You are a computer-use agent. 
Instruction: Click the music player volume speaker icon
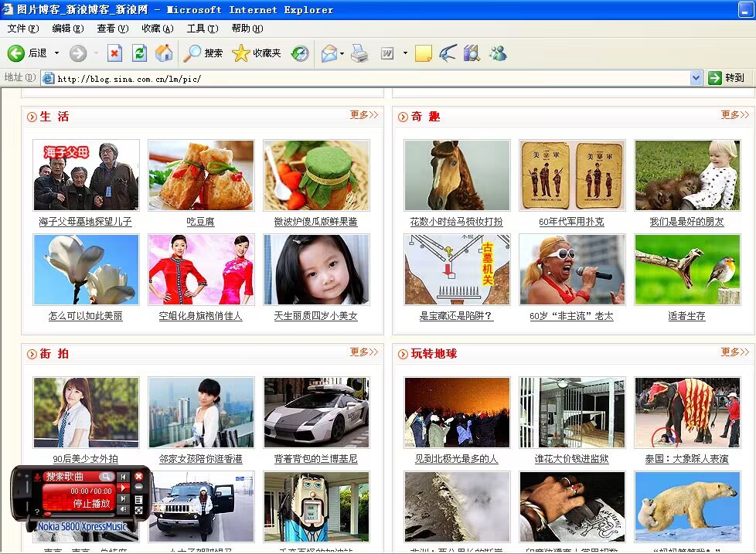click(123, 509)
